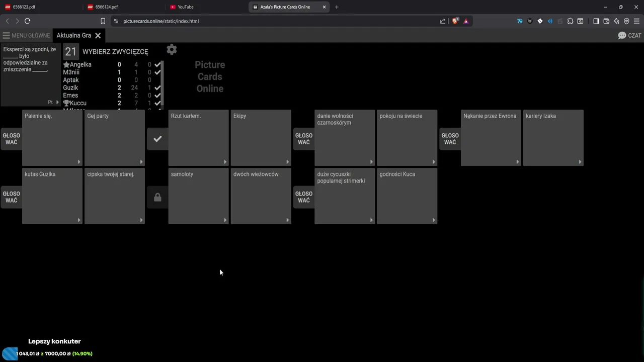644x362 pixels.
Task: Expand the 'Pt' arrow on the prompt card
Action: [x=57, y=102]
